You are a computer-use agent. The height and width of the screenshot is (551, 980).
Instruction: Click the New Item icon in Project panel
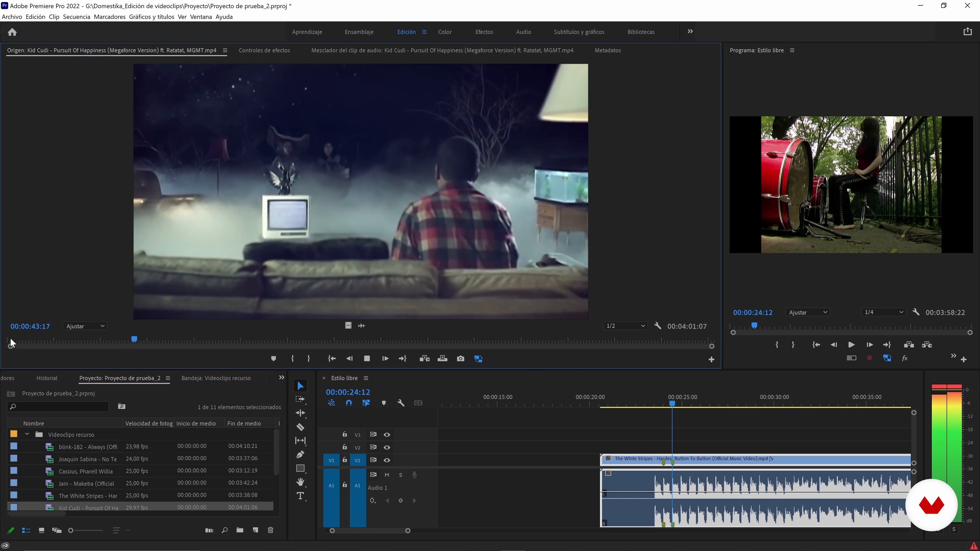(x=255, y=530)
